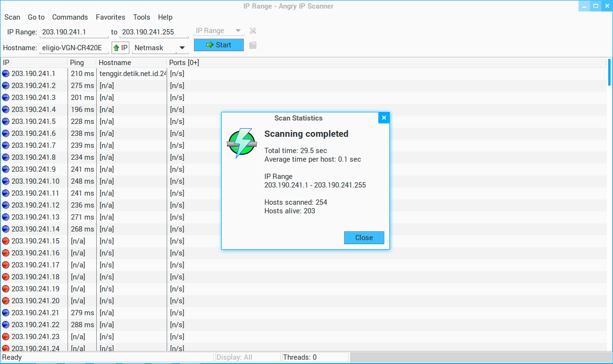
Task: Click red dead-host icon for 203.190.241.19
Action: pyautogui.click(x=6, y=289)
